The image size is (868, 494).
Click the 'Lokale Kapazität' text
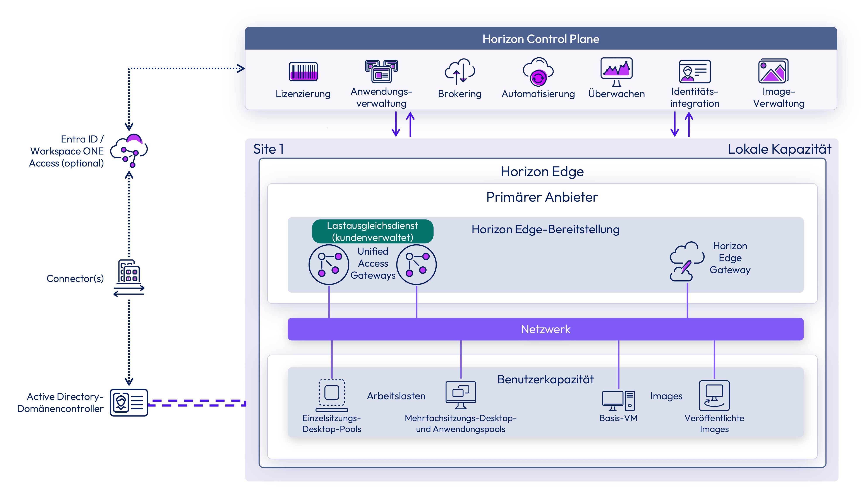click(x=779, y=149)
